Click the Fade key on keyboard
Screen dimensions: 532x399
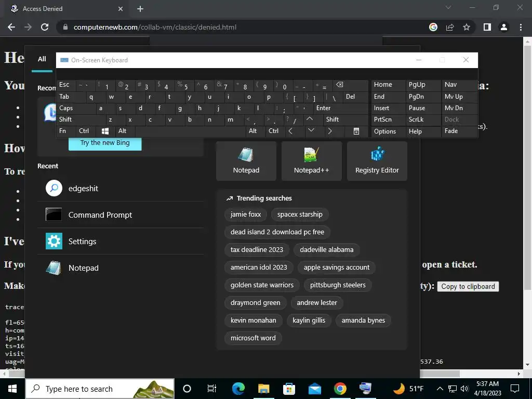tap(459, 131)
